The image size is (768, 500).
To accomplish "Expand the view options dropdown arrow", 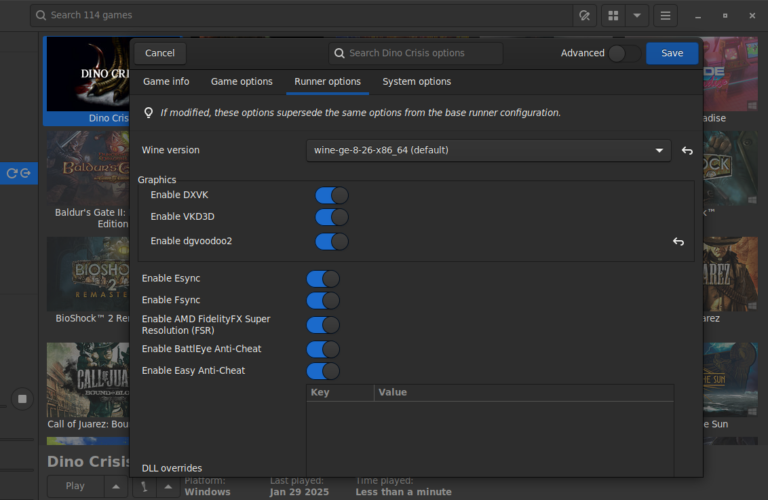I will [637, 15].
